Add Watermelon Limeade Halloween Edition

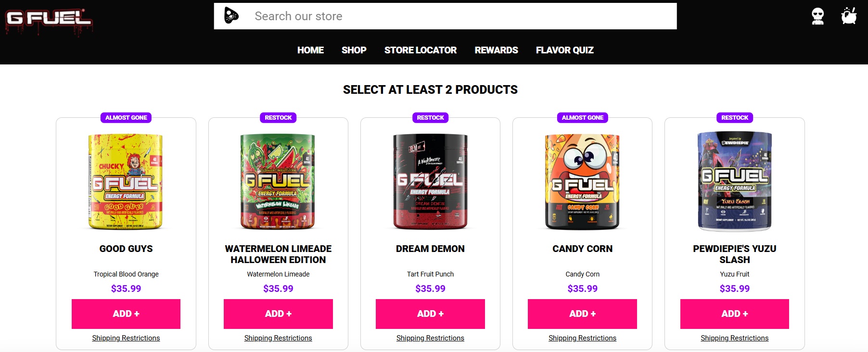pyautogui.click(x=278, y=314)
